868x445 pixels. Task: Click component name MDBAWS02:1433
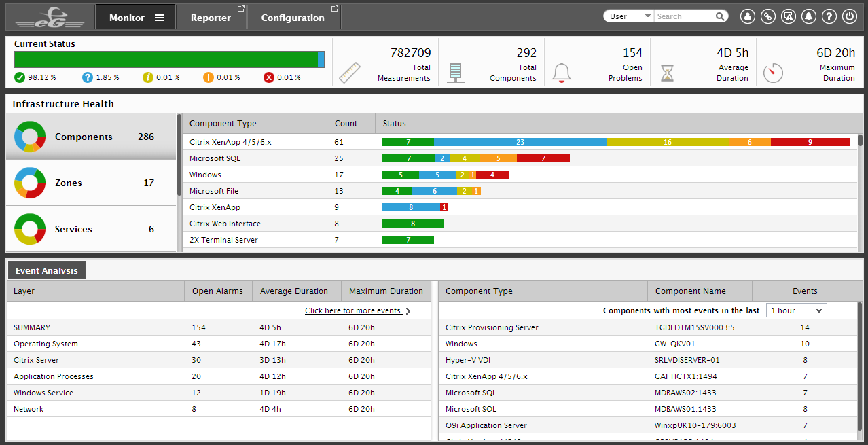click(685, 393)
